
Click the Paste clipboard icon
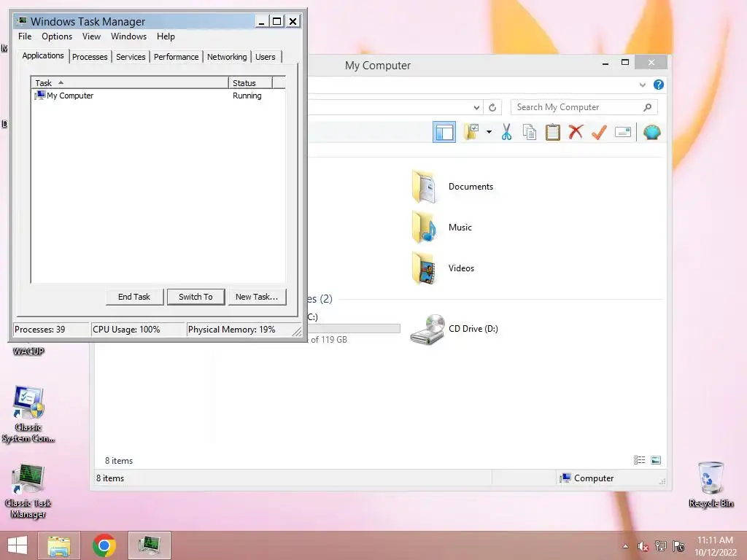point(553,133)
